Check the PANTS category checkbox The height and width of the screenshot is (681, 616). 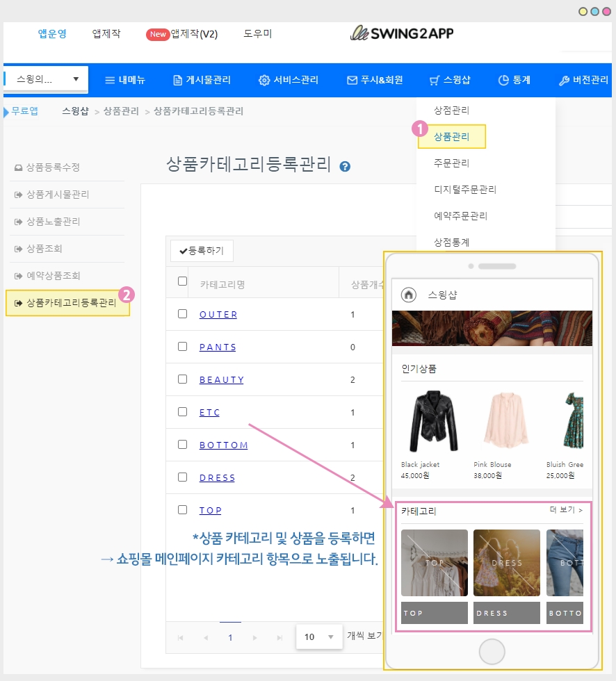(182, 346)
